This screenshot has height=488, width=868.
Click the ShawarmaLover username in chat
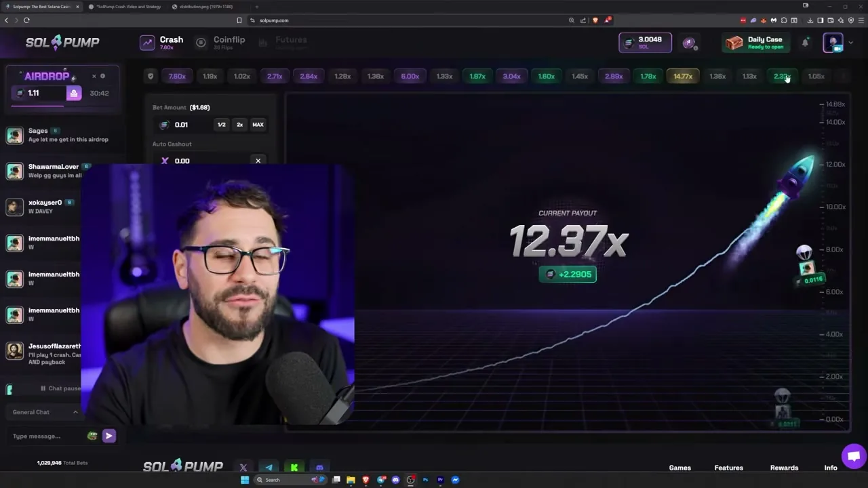[x=54, y=166]
